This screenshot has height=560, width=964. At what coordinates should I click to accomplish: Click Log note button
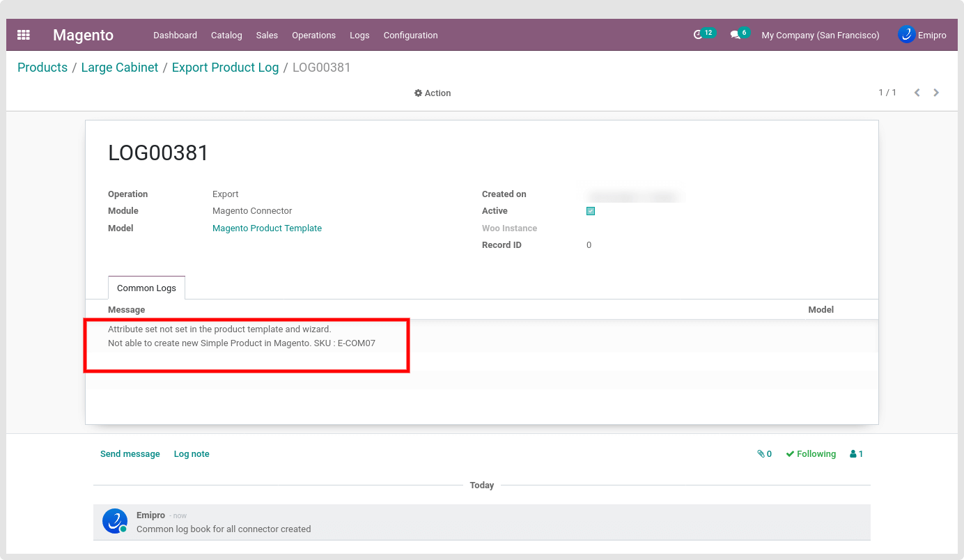(x=192, y=454)
